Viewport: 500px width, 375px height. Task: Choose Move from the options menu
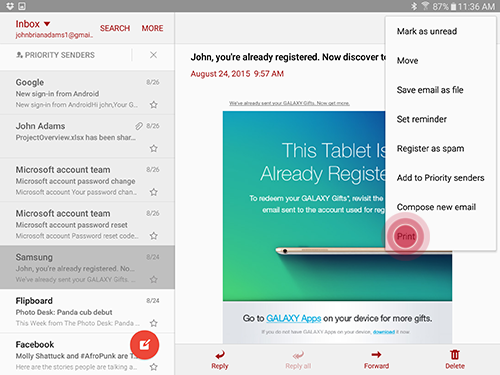440,61
